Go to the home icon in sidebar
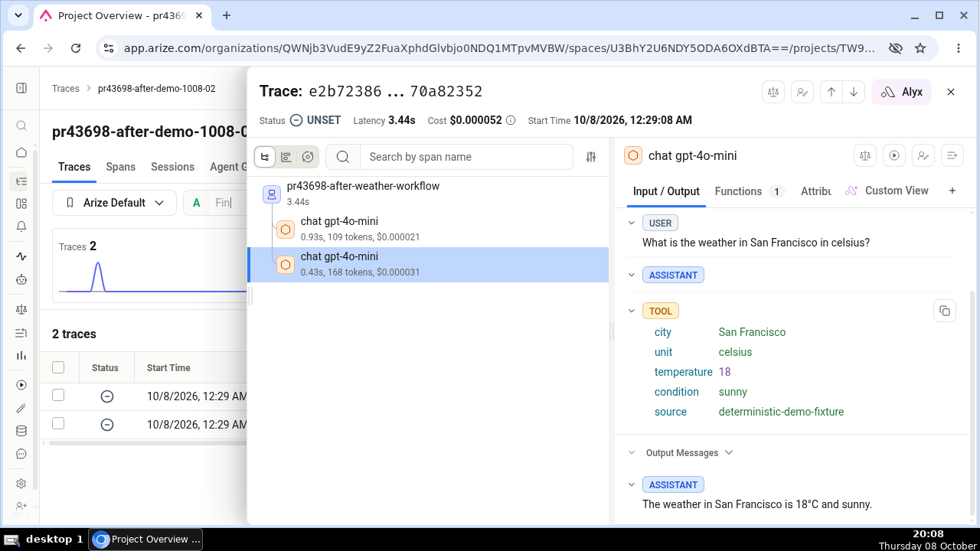Image resolution: width=980 pixels, height=551 pixels. pyautogui.click(x=21, y=152)
